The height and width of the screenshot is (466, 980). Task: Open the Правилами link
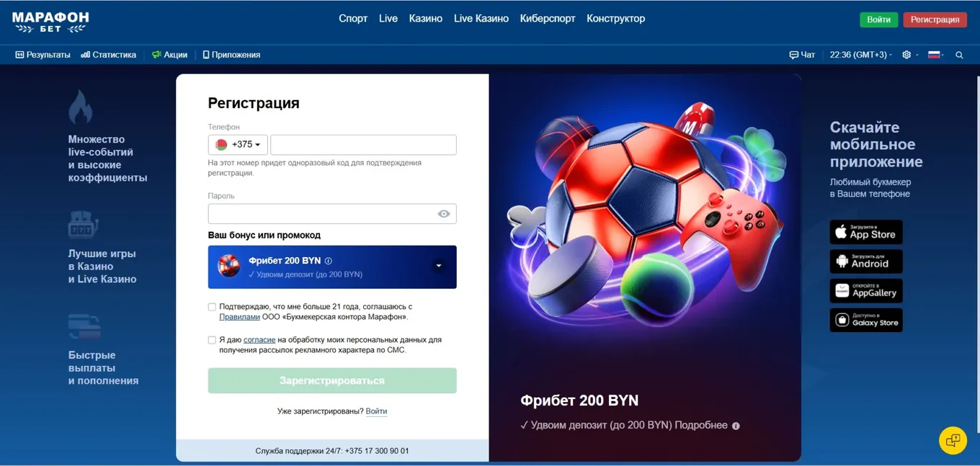[x=239, y=317]
